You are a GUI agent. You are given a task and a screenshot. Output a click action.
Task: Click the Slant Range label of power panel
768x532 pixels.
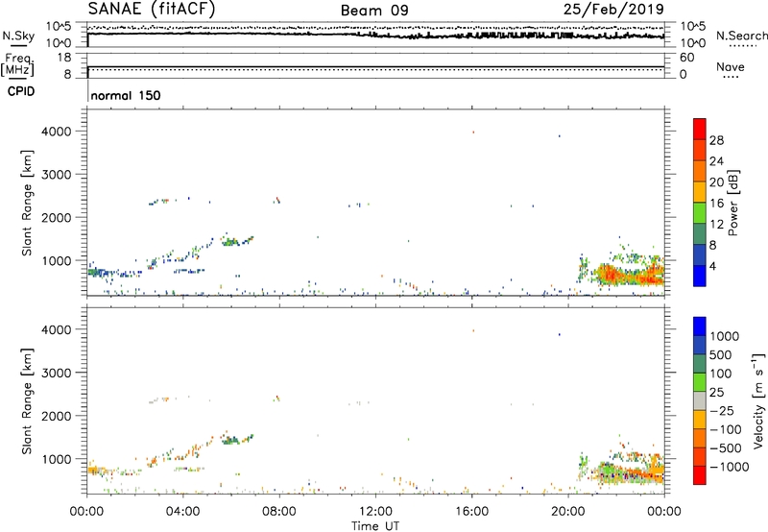click(x=27, y=203)
